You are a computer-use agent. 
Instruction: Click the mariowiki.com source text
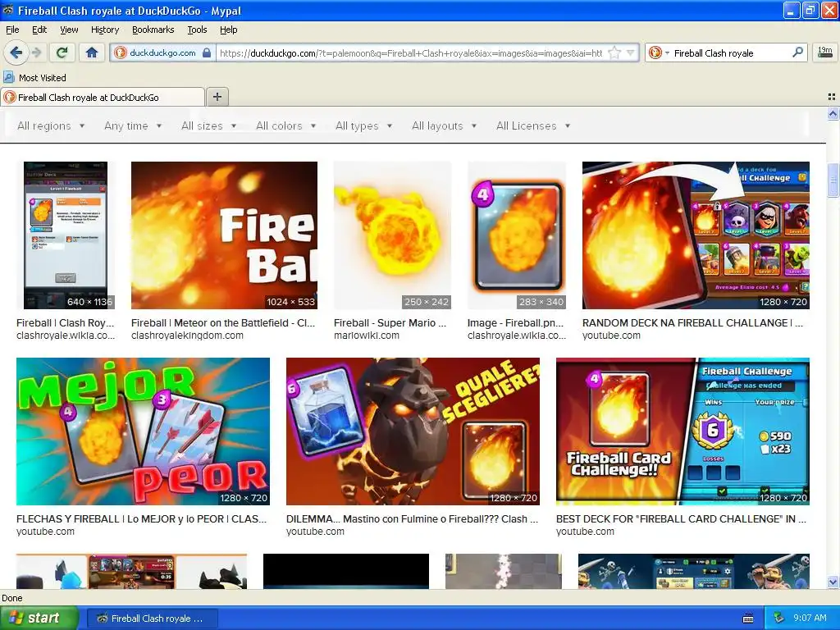pos(367,336)
